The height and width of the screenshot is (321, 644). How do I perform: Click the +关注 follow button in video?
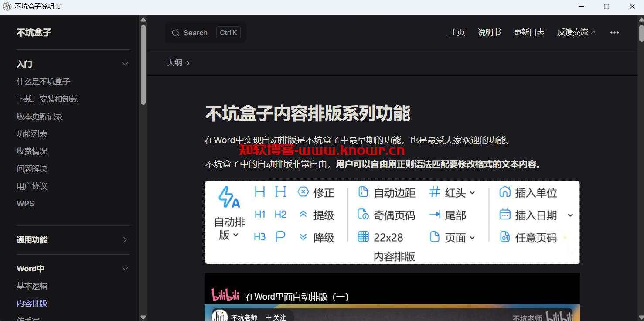pyautogui.click(x=276, y=318)
